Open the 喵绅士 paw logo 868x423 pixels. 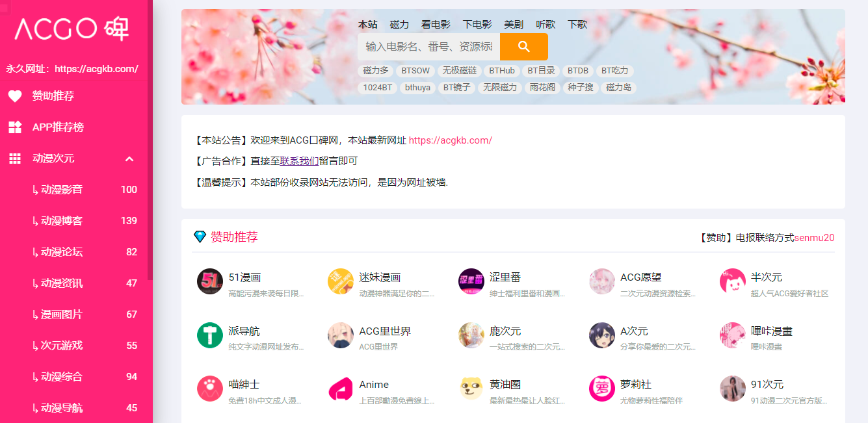point(210,389)
